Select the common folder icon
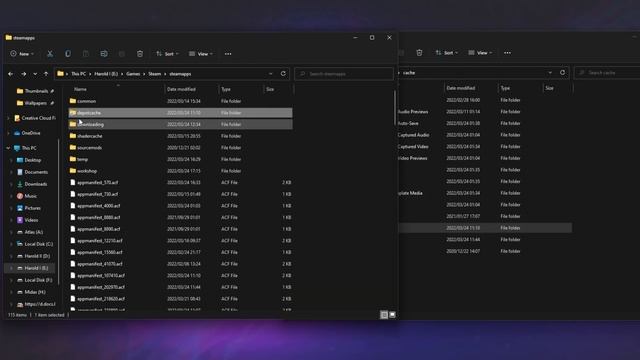The width and height of the screenshot is (640, 360). (x=73, y=101)
